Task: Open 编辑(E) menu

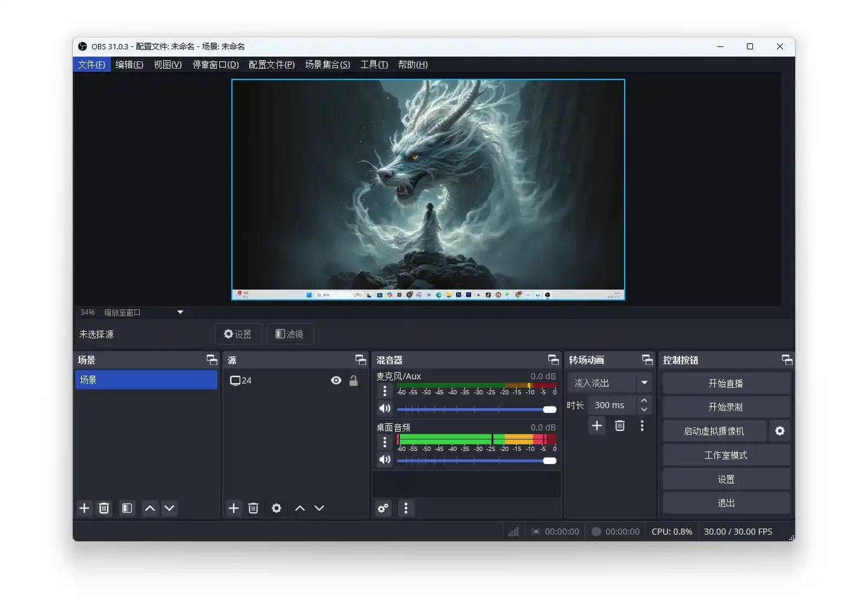Action: [x=130, y=64]
